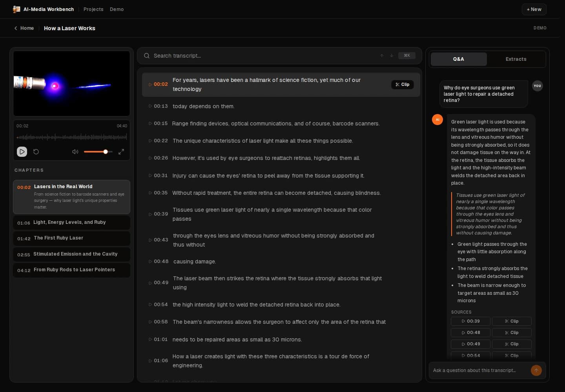Image resolution: width=565 pixels, height=392 pixels.
Task: Play the 00:49 source timestamp
Action: point(471,344)
